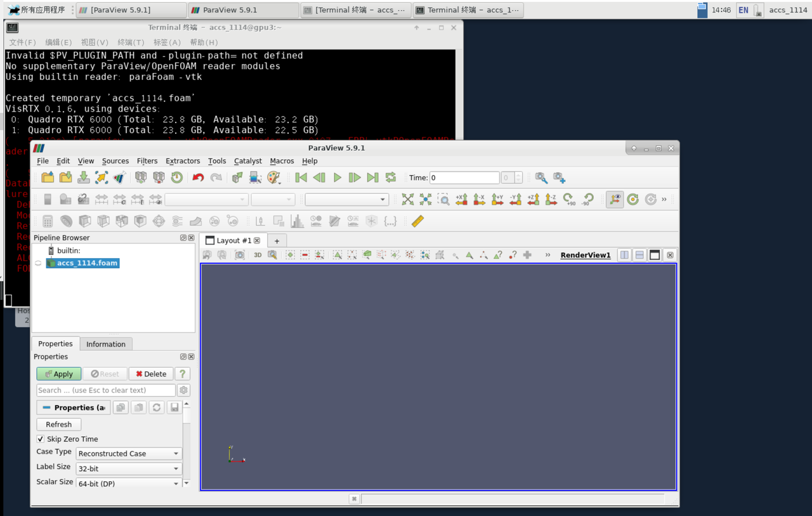The width and height of the screenshot is (812, 516).
Task: Set view direction to +X
Action: pyautogui.click(x=461, y=200)
